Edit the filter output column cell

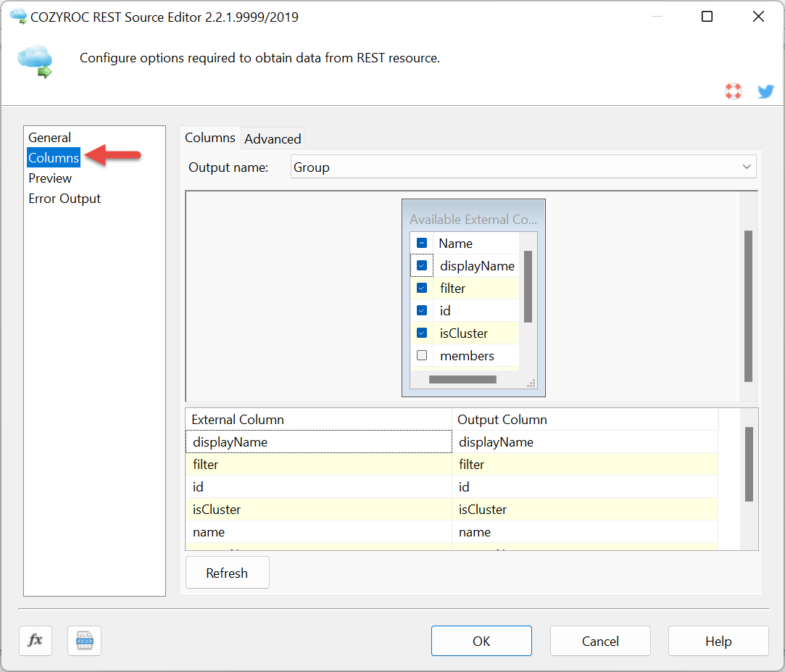click(x=585, y=464)
